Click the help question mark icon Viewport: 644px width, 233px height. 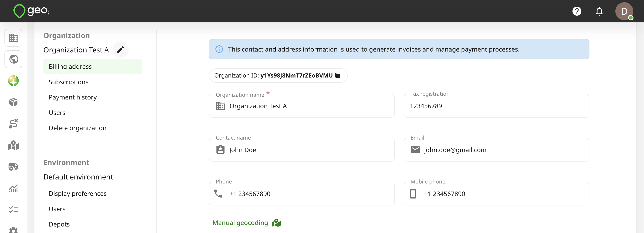(577, 11)
